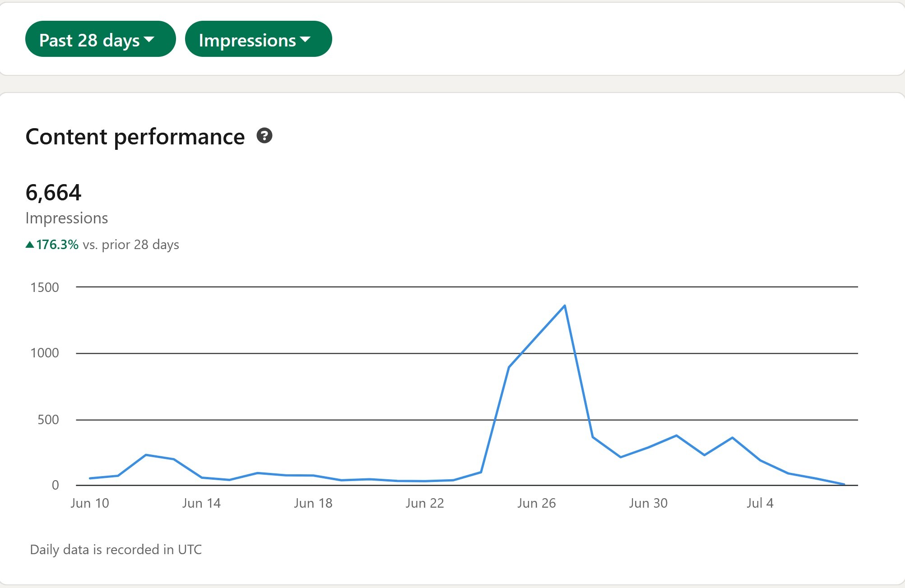905x588 pixels.
Task: Click the chart peak near Jun 27
Action: click(565, 306)
